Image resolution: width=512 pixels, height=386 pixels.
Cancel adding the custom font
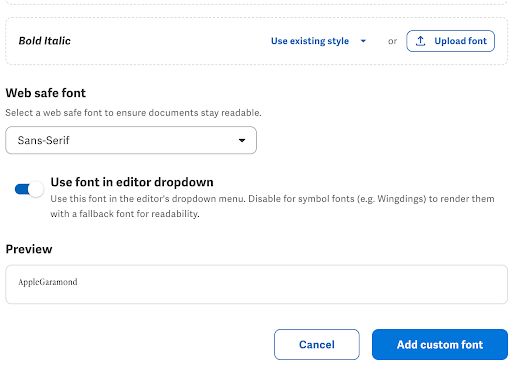[x=317, y=344]
